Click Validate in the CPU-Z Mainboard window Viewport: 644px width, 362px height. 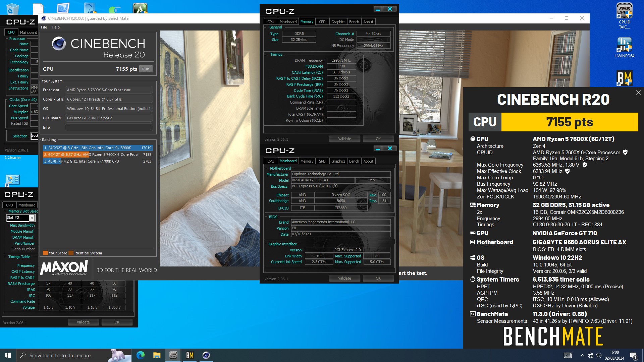pyautogui.click(x=344, y=278)
